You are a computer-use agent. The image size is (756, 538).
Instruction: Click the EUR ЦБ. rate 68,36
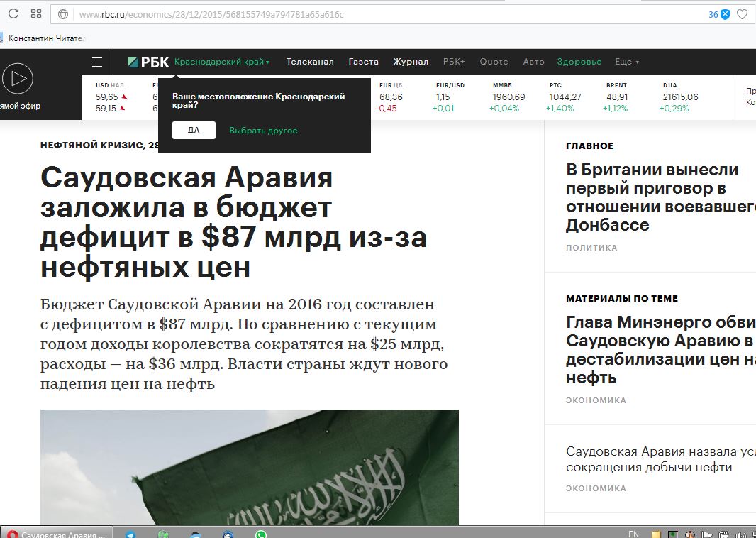point(391,97)
